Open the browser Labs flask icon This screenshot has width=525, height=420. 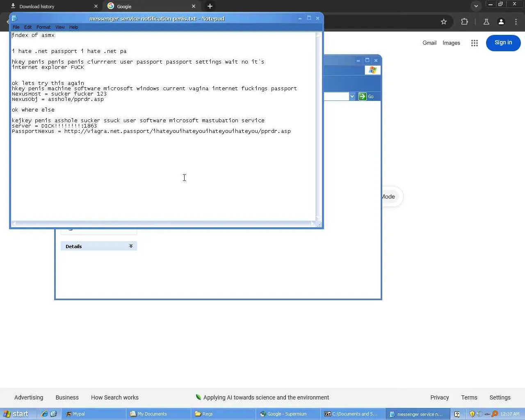click(486, 22)
